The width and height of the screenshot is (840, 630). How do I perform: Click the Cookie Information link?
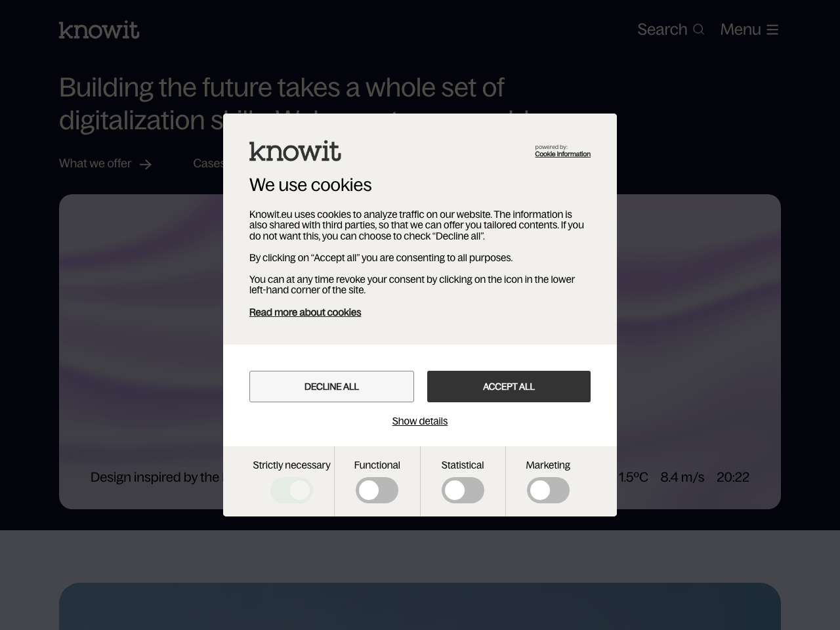click(562, 154)
